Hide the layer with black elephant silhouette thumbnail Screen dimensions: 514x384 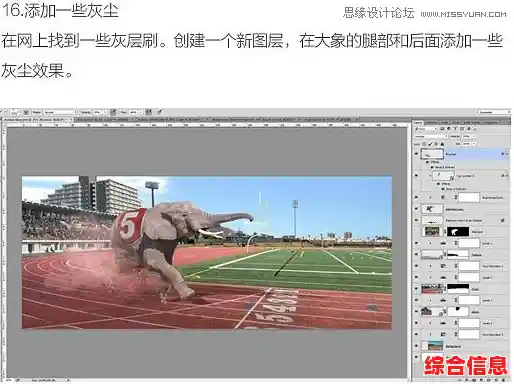coord(416,209)
